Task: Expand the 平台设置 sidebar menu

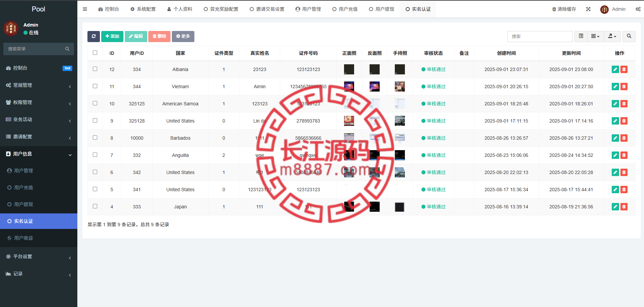Action: pos(39,257)
